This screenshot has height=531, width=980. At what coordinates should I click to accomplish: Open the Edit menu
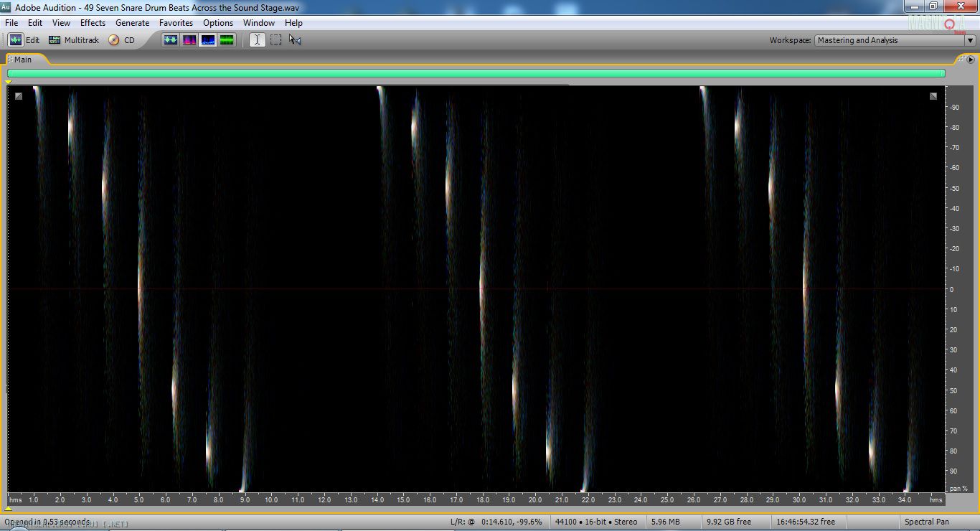[35, 23]
